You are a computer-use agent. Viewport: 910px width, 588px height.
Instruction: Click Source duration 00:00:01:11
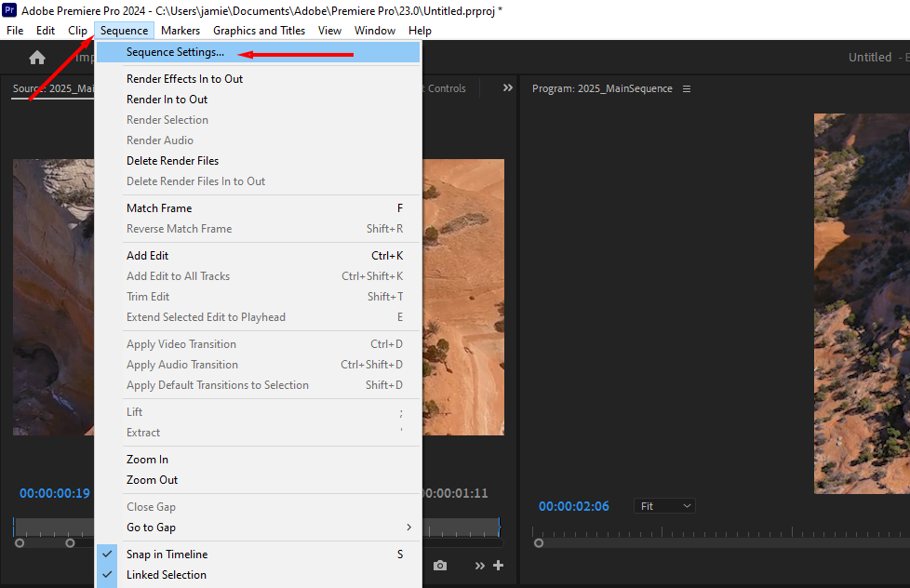456,493
